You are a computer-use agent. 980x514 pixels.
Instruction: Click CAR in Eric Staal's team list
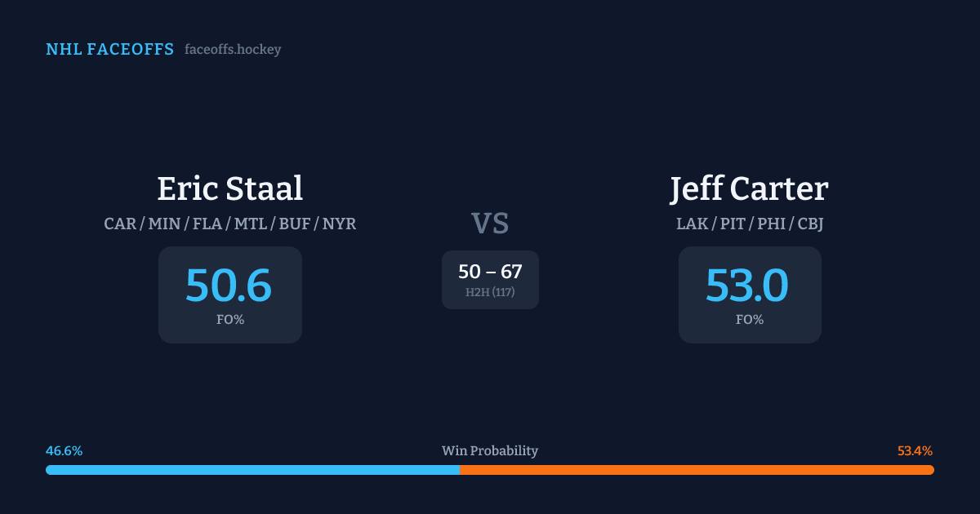coord(120,224)
